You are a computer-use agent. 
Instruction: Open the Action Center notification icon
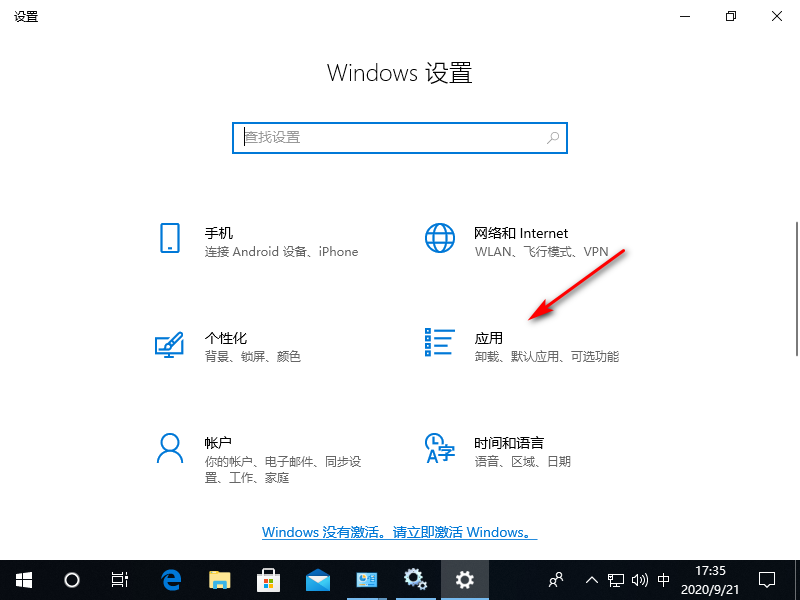[x=767, y=580]
